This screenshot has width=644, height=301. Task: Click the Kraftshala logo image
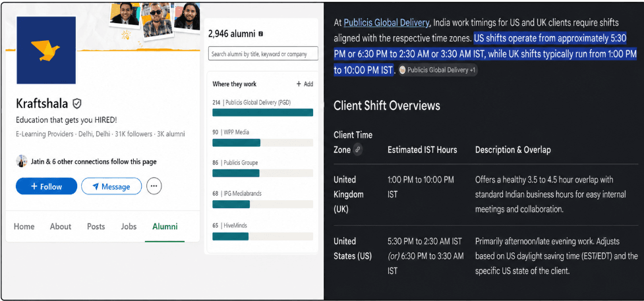pos(46,50)
